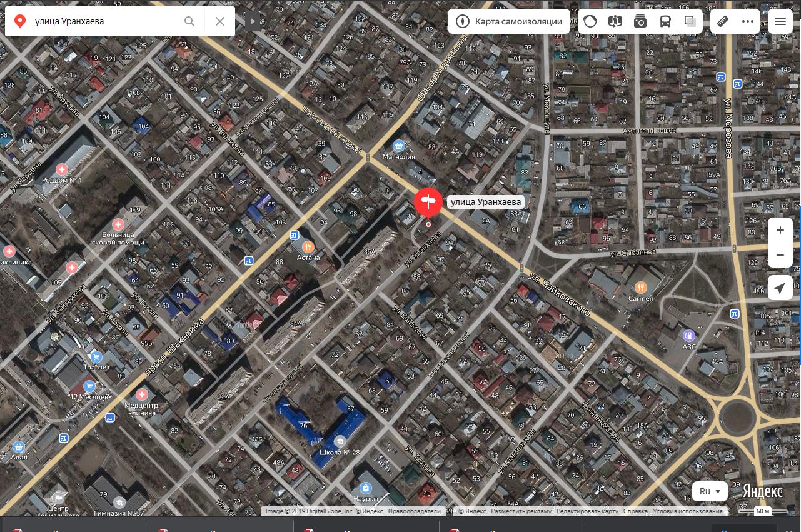Open the Ru language dropdown
This screenshot has width=801, height=532.
[x=710, y=491]
